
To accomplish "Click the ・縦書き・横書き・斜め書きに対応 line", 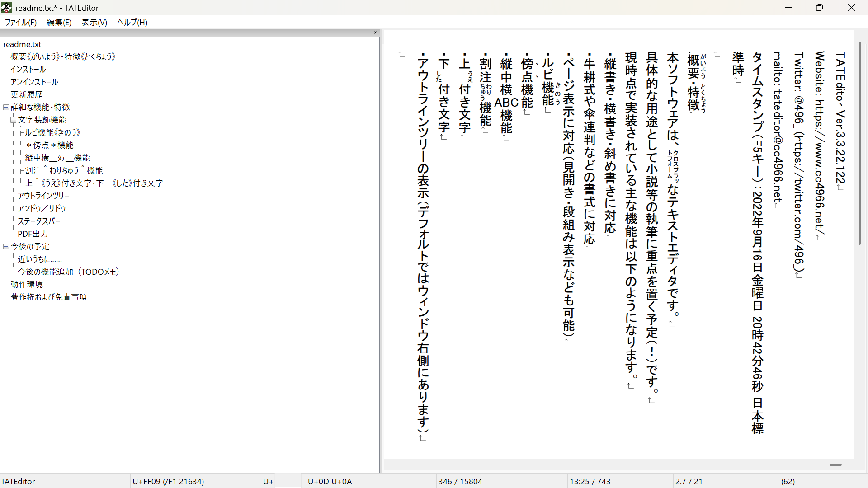I will pyautogui.click(x=610, y=144).
